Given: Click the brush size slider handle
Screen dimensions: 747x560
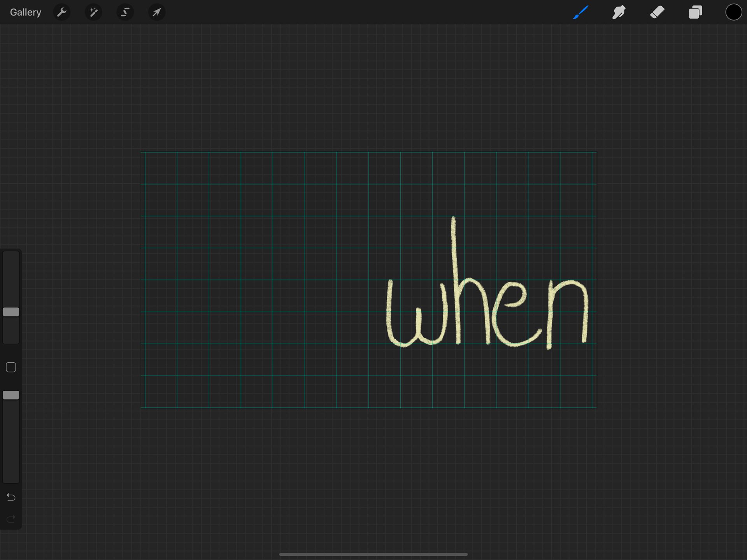Looking at the screenshot, I should point(11,312).
